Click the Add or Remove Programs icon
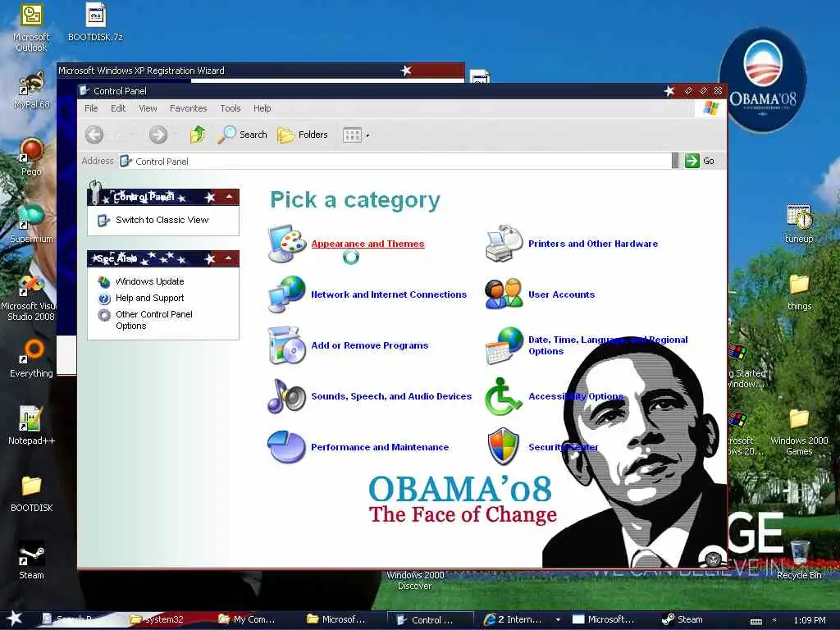 (287, 345)
